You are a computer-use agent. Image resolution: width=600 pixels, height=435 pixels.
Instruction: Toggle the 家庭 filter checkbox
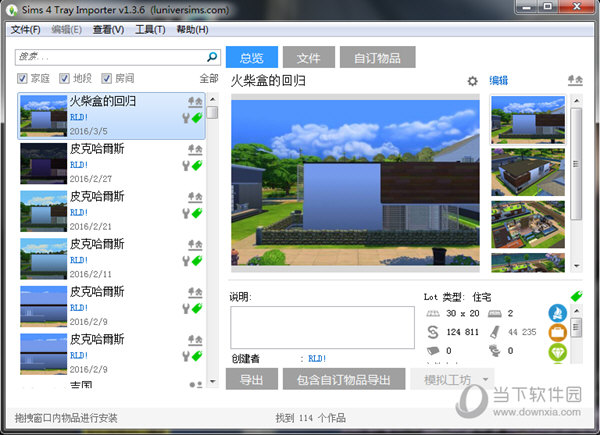point(22,78)
